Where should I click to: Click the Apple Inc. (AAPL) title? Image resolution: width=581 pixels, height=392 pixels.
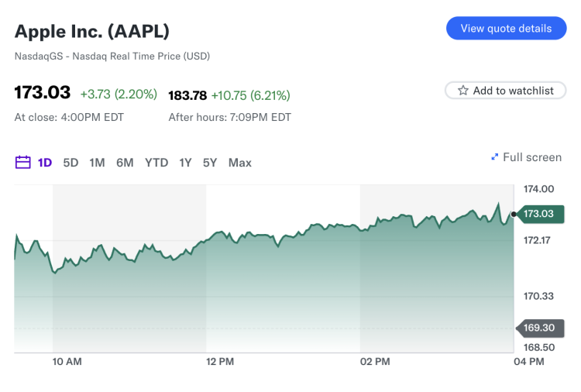click(92, 32)
